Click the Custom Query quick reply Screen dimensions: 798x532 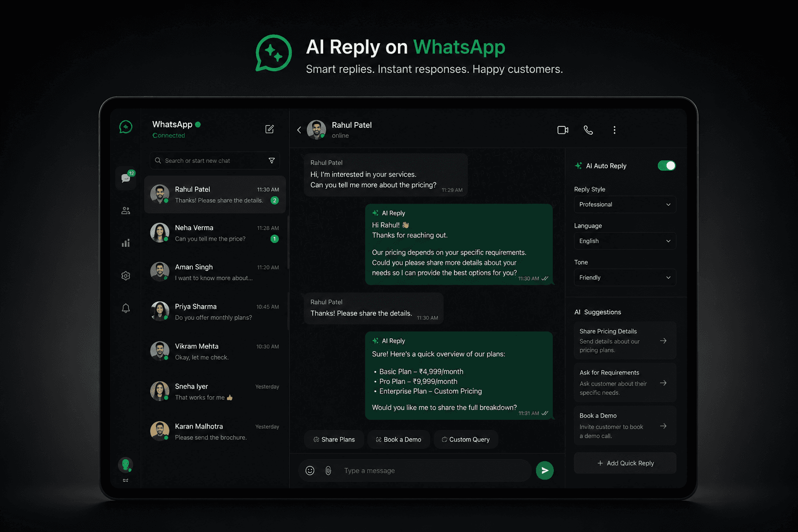(465, 440)
